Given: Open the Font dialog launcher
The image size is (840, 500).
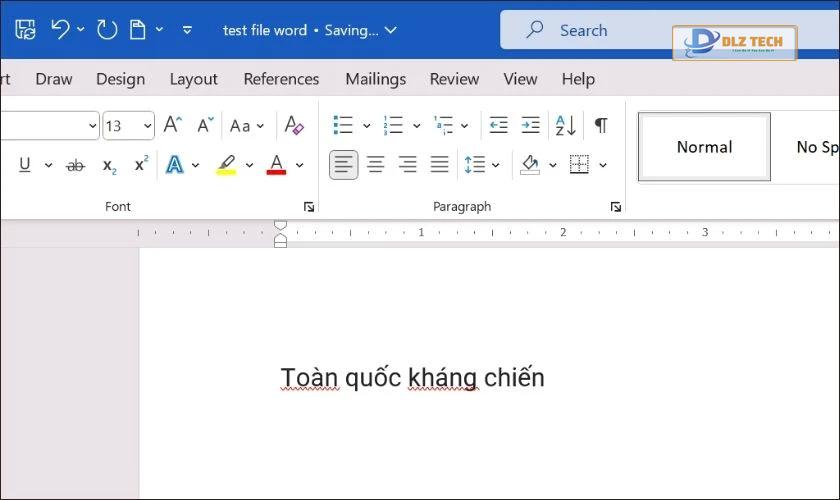Looking at the screenshot, I should (x=309, y=207).
